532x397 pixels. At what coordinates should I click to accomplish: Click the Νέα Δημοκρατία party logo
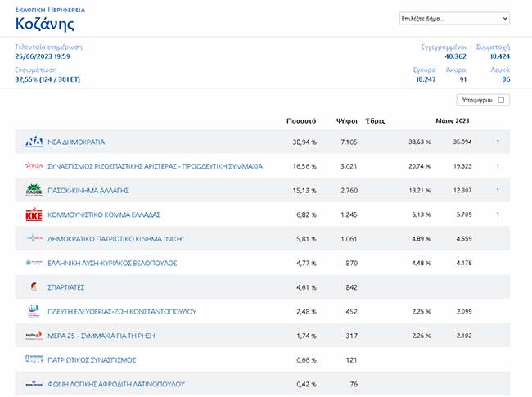(34, 142)
